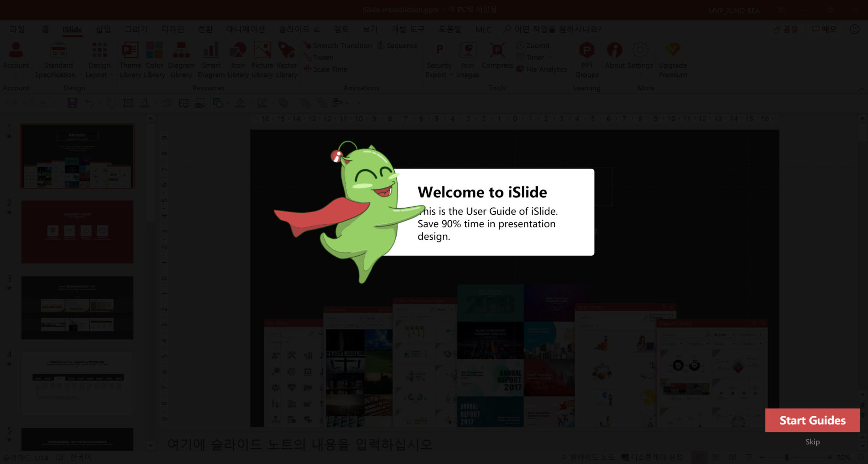Image resolution: width=868 pixels, height=464 pixels.
Task: Switch to the 디자인 ribbon tab
Action: 173,29
